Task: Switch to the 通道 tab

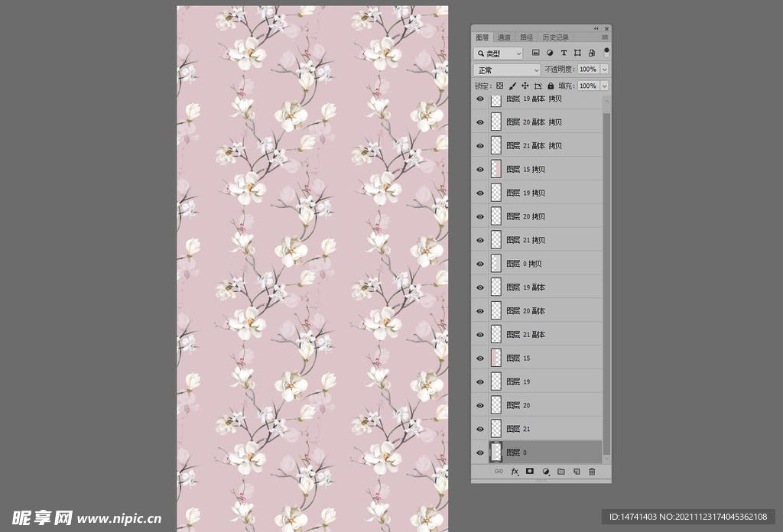Action: tap(504, 37)
